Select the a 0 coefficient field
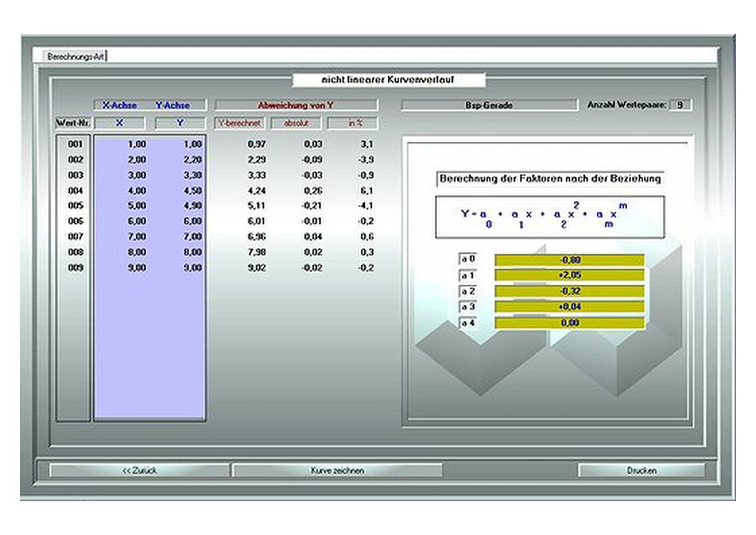 pyautogui.click(x=569, y=260)
